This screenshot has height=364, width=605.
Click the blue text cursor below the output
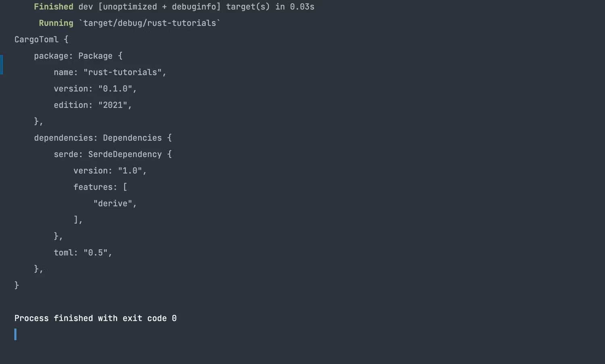pyautogui.click(x=15, y=334)
